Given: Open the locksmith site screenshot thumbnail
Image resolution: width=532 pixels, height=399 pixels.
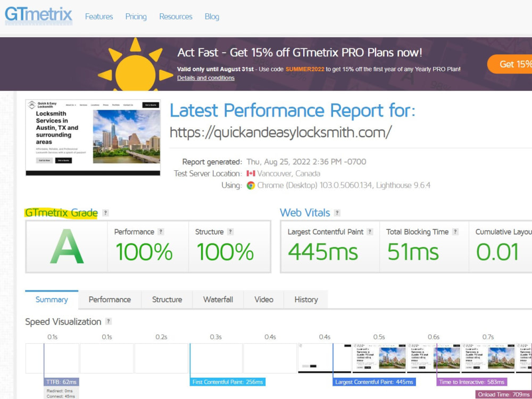Looking at the screenshot, I should click(93, 138).
